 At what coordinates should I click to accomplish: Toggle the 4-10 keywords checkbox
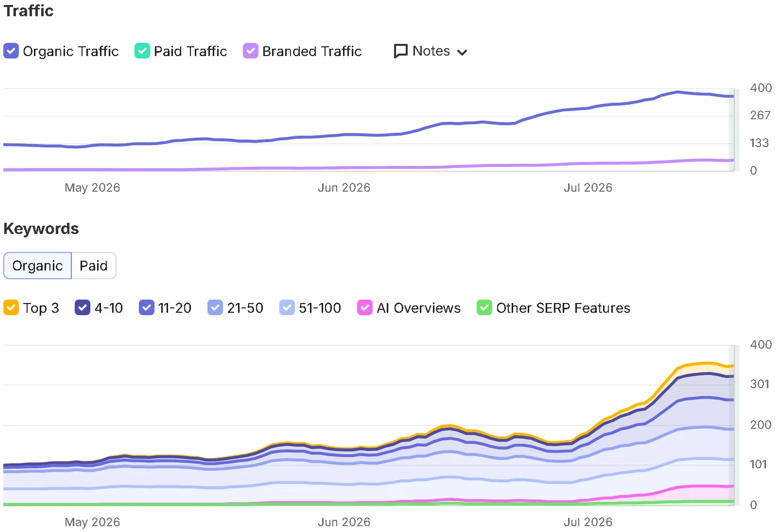[82, 307]
